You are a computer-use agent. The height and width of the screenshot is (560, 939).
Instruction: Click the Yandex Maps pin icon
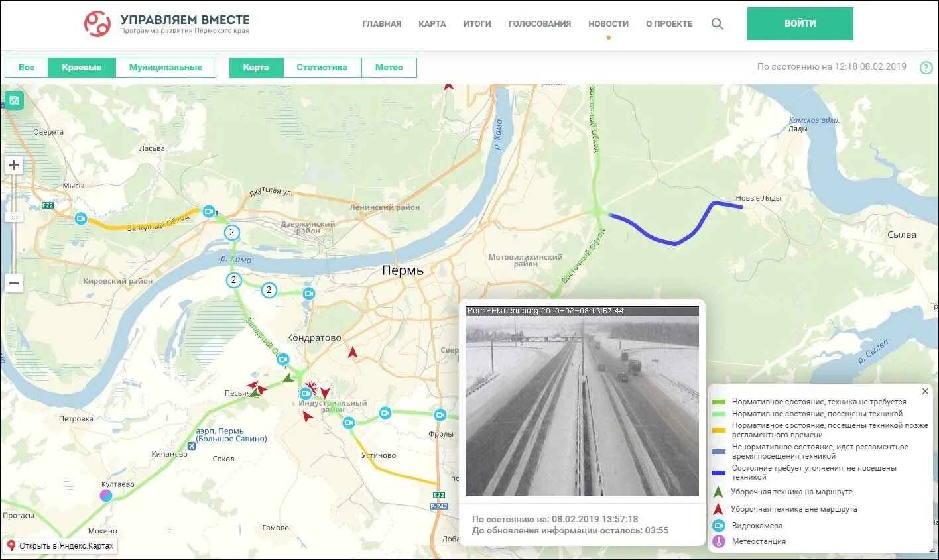point(11,546)
